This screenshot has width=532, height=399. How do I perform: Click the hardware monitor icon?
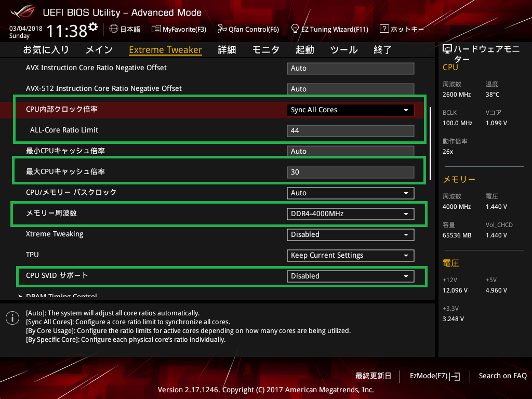click(x=447, y=49)
